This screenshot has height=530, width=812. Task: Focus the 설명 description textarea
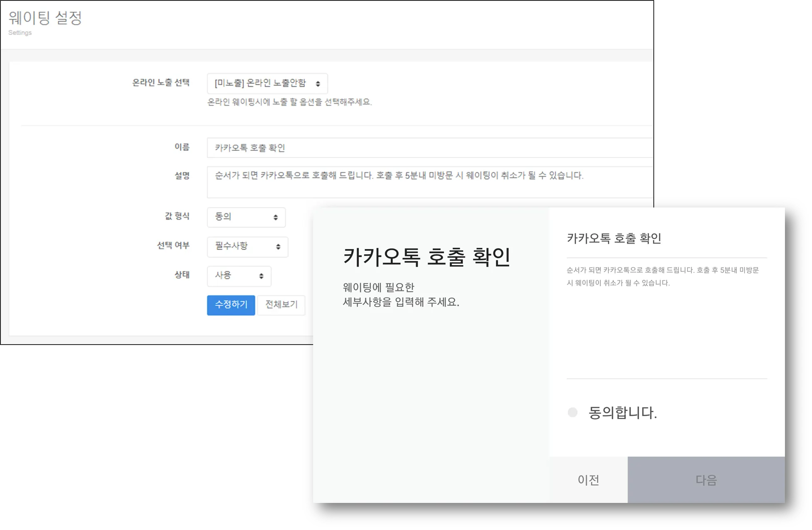[x=429, y=182]
